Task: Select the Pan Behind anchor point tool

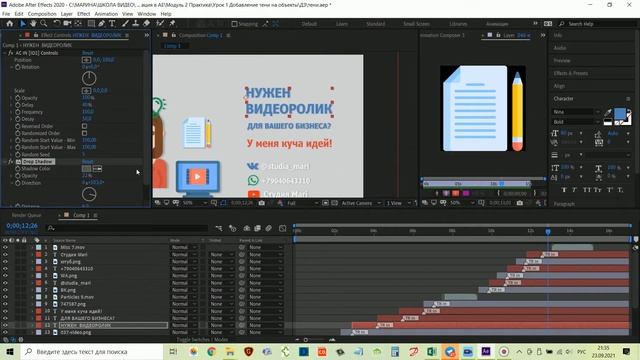Action: [x=78, y=24]
